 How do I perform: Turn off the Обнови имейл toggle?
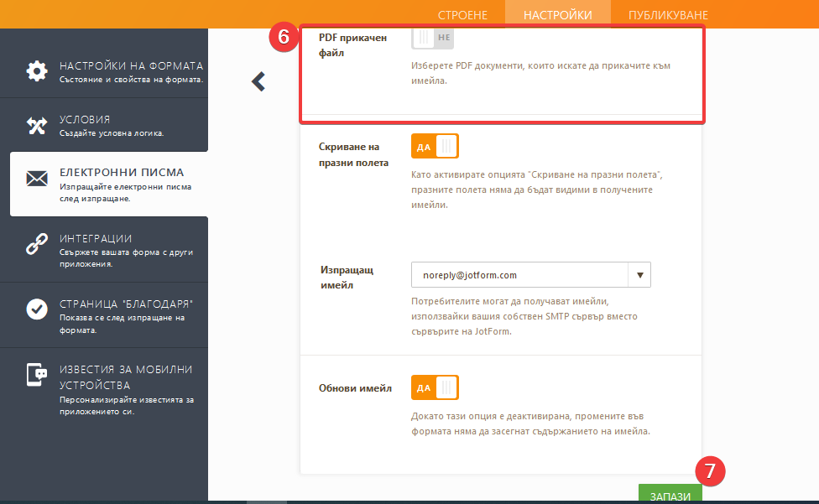[435, 387]
